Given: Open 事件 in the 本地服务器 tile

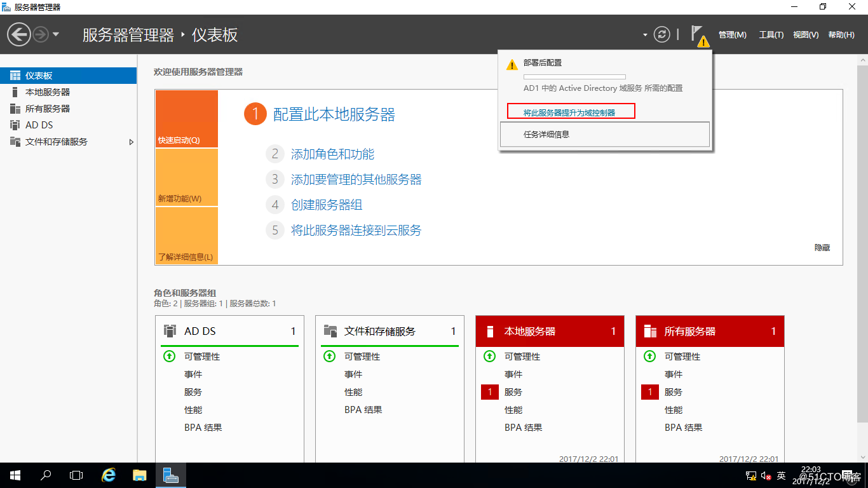Looking at the screenshot, I should pos(513,374).
